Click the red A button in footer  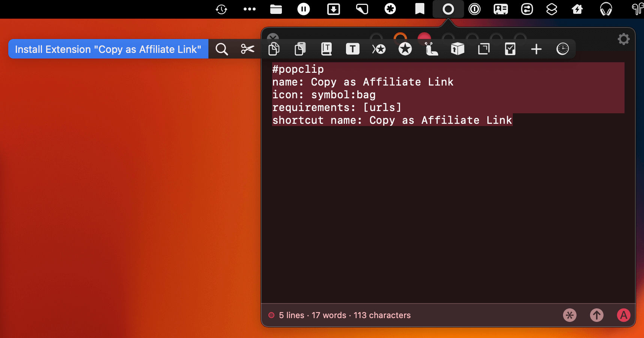(x=623, y=315)
